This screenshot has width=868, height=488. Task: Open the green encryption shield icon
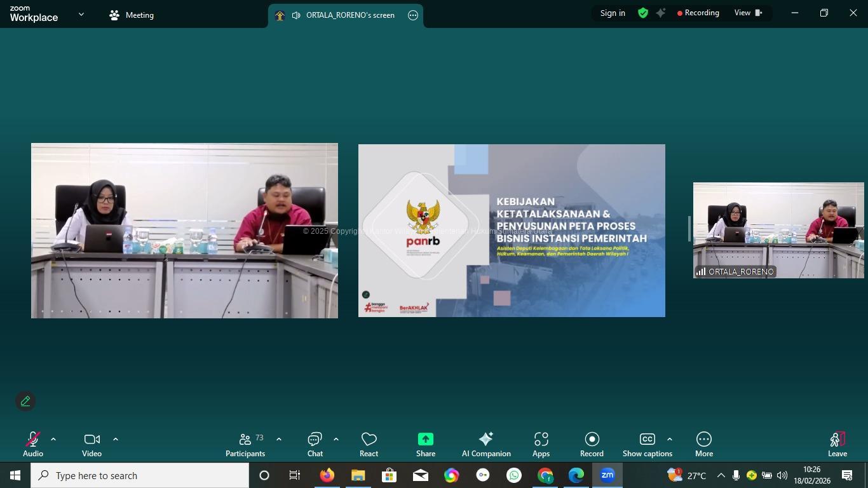tap(643, 13)
